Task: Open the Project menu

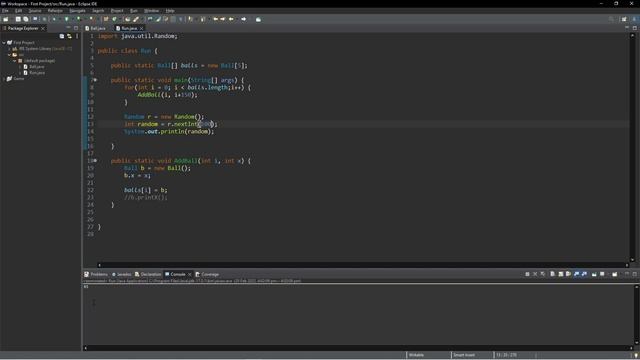Action: tap(117, 11)
